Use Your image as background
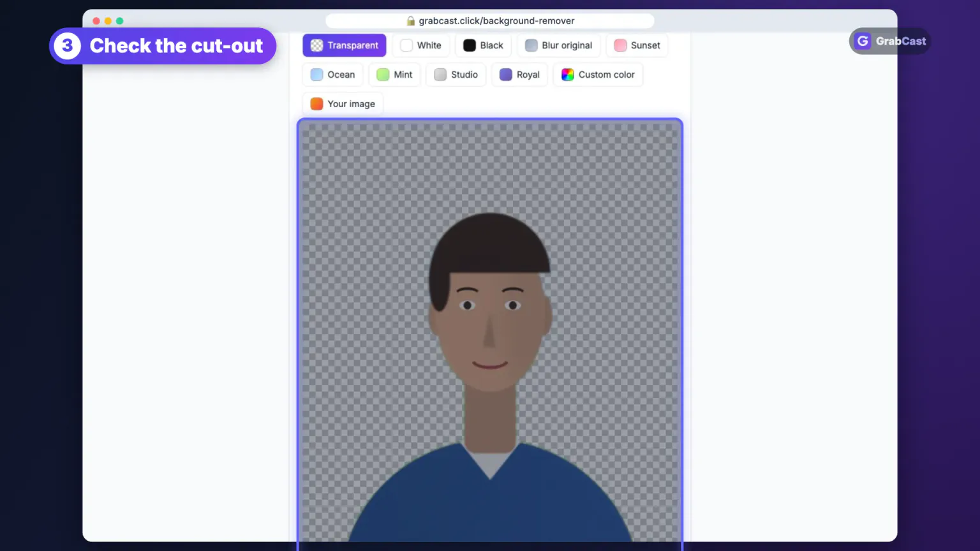Screen dimensions: 980x551 tap(343, 104)
